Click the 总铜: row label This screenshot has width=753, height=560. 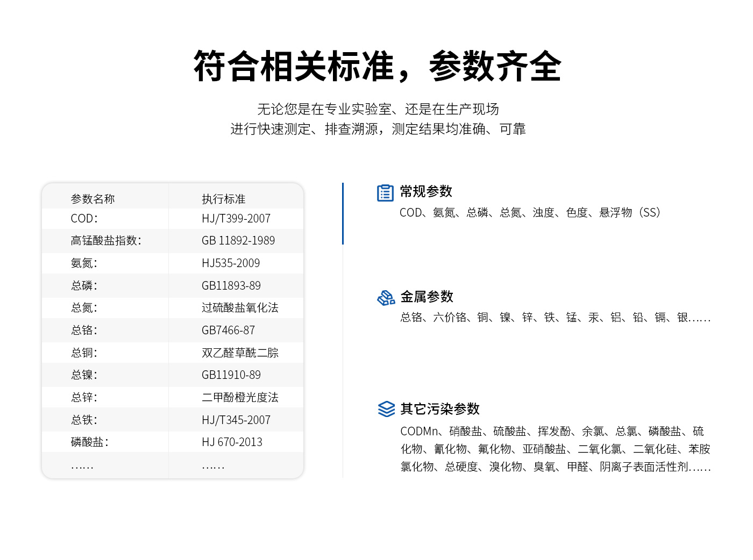pyautogui.click(x=84, y=353)
